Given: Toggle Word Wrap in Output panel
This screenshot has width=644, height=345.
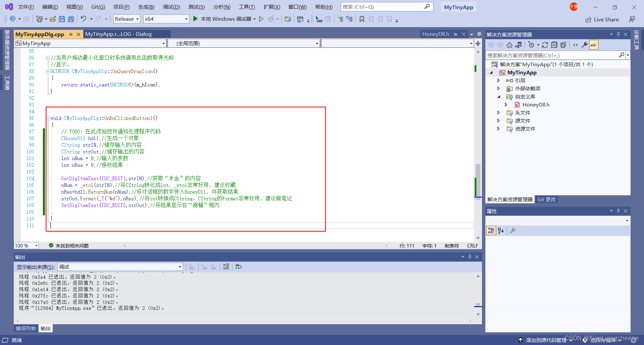Looking at the screenshot, I should pos(238,267).
